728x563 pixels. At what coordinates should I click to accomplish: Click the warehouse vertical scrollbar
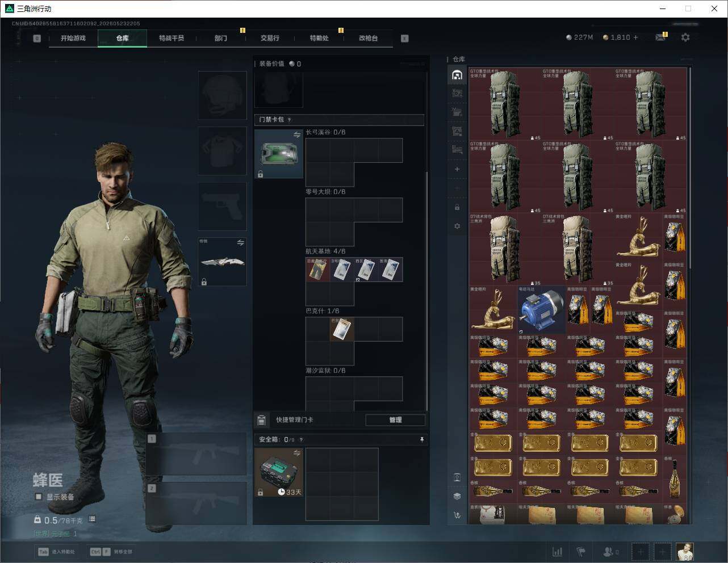coord(690,168)
